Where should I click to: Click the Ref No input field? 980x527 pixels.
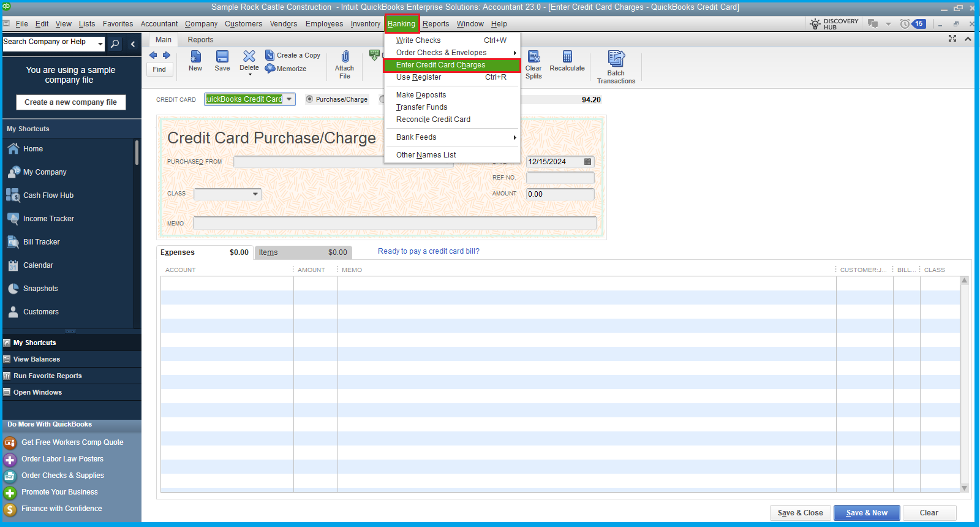560,178
